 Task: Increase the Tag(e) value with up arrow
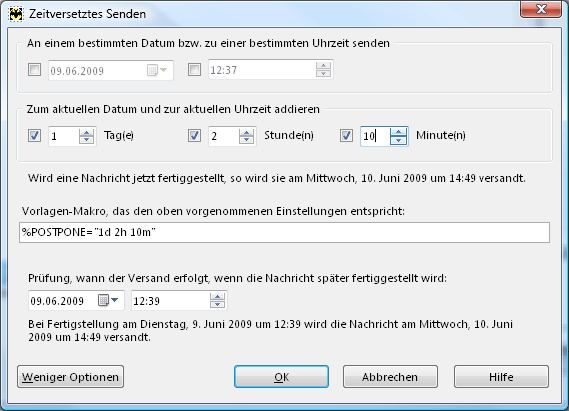86,132
